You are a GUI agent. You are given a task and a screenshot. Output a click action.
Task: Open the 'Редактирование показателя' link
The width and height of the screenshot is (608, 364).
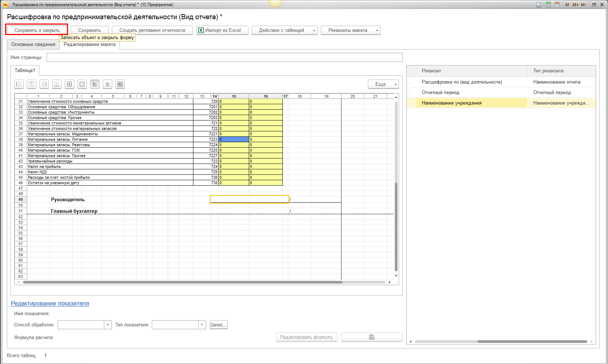(50, 304)
